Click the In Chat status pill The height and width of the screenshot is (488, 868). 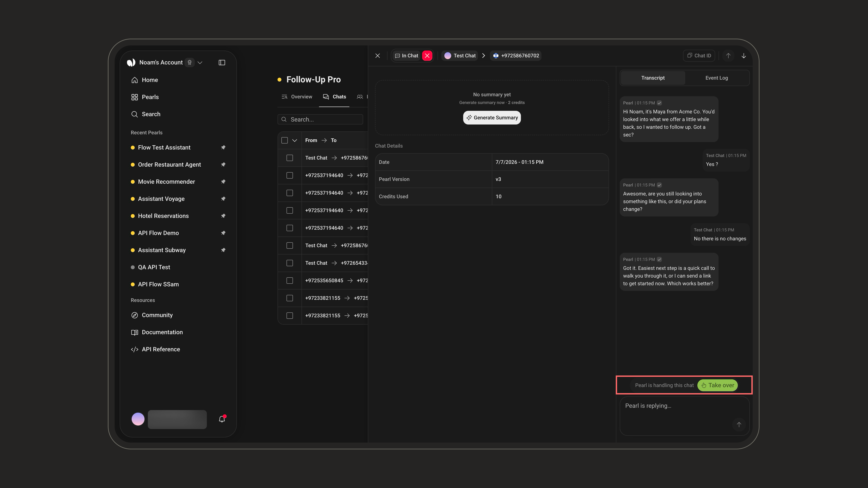(x=406, y=56)
